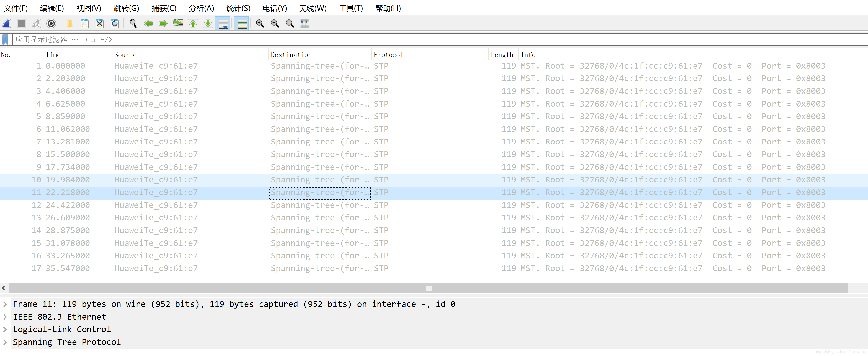Sort by the Length column header
Screen dimensions: 868x356
(x=503, y=55)
